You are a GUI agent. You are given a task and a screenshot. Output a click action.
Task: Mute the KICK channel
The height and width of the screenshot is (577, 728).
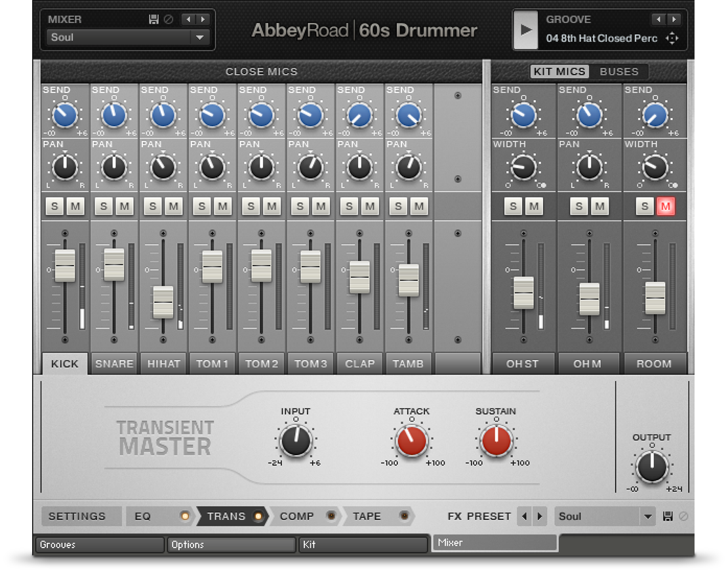[75, 206]
